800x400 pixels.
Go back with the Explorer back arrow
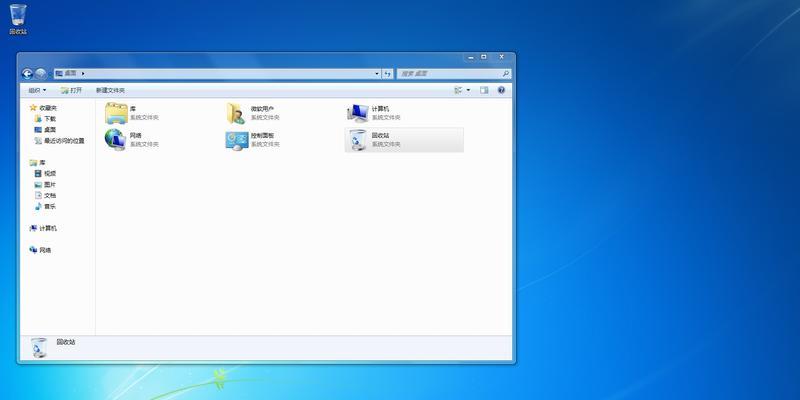[x=27, y=74]
